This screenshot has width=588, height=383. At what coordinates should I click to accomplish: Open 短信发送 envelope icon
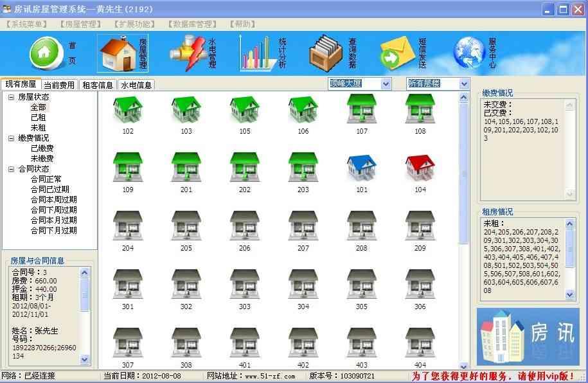tap(398, 53)
